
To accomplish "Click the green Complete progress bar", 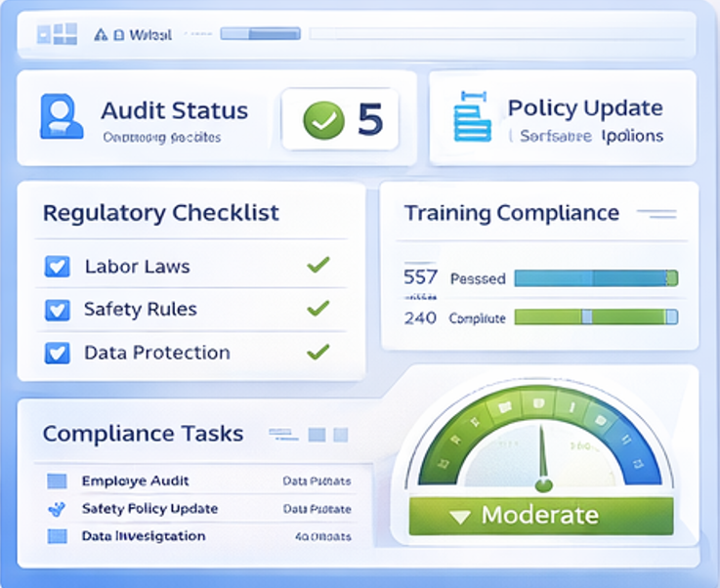I will 596,317.
